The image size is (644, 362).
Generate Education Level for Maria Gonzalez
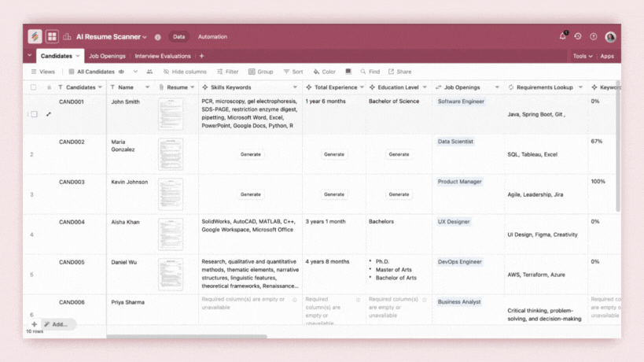399,154
